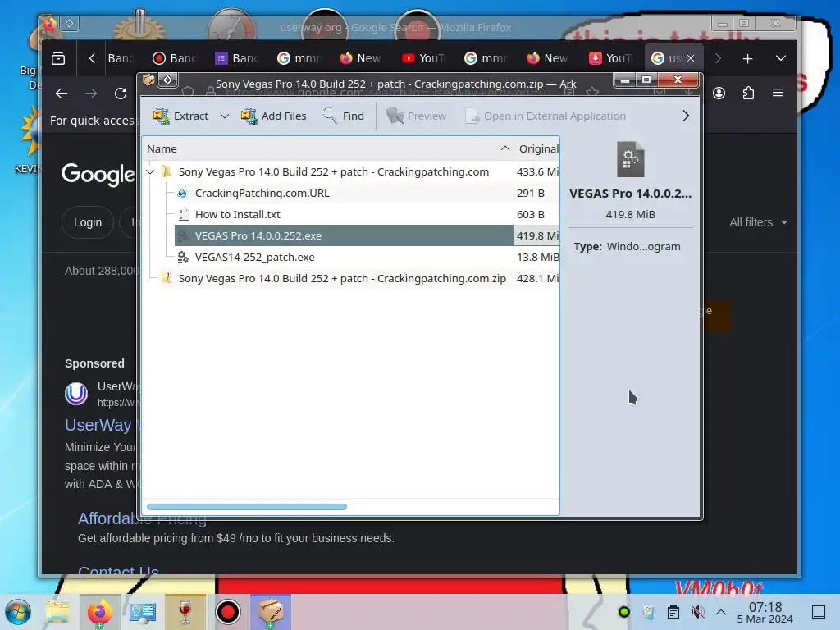
Task: Click the zip archive folder icon
Action: coord(166,278)
